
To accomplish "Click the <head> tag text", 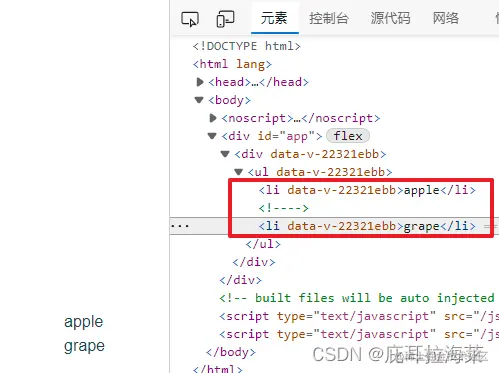I will tap(230, 82).
